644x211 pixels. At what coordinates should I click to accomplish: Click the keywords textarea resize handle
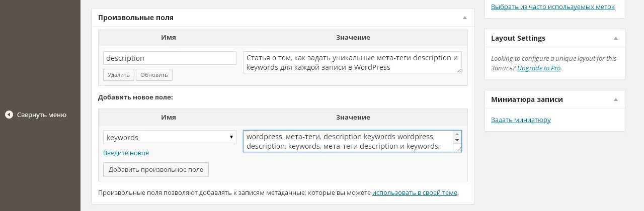click(x=458, y=149)
